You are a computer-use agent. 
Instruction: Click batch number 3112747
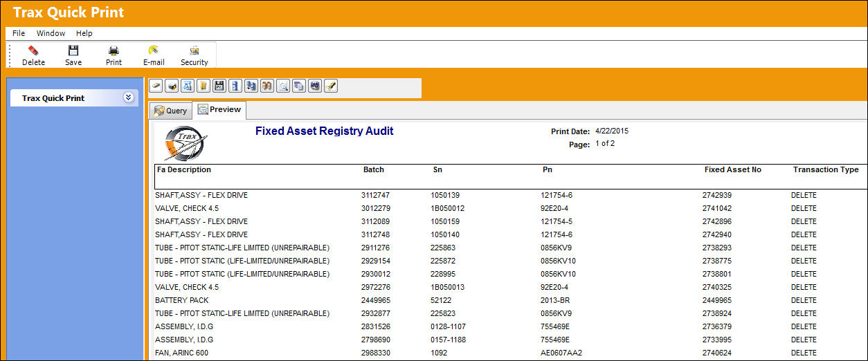point(376,195)
